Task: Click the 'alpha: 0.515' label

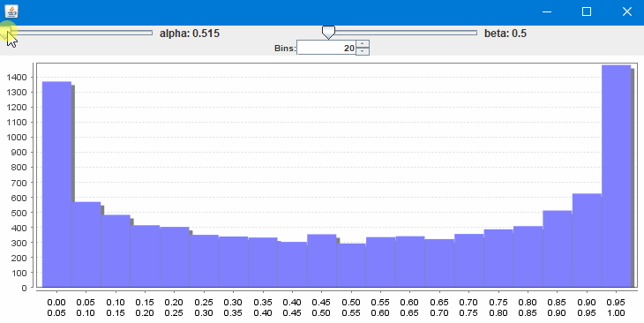Action: pos(190,34)
